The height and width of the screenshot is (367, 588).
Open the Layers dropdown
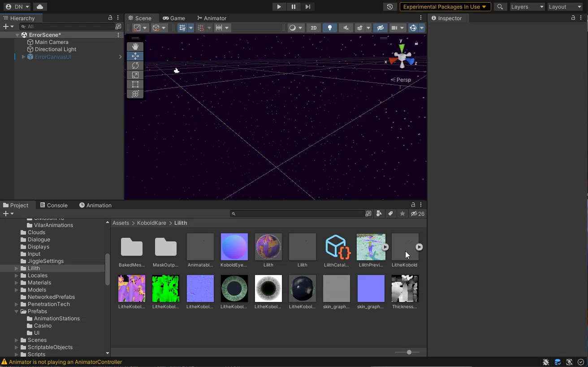click(527, 7)
